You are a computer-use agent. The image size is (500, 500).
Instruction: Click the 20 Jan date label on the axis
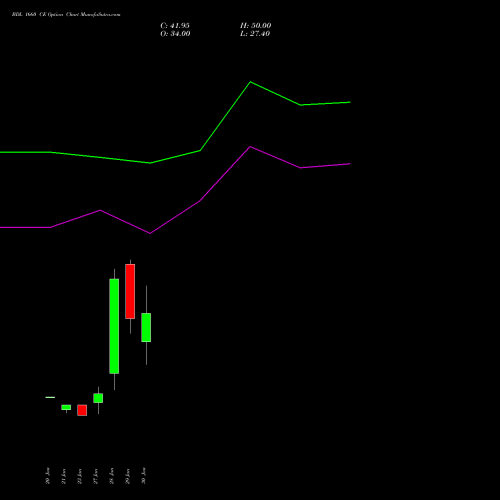48,476
